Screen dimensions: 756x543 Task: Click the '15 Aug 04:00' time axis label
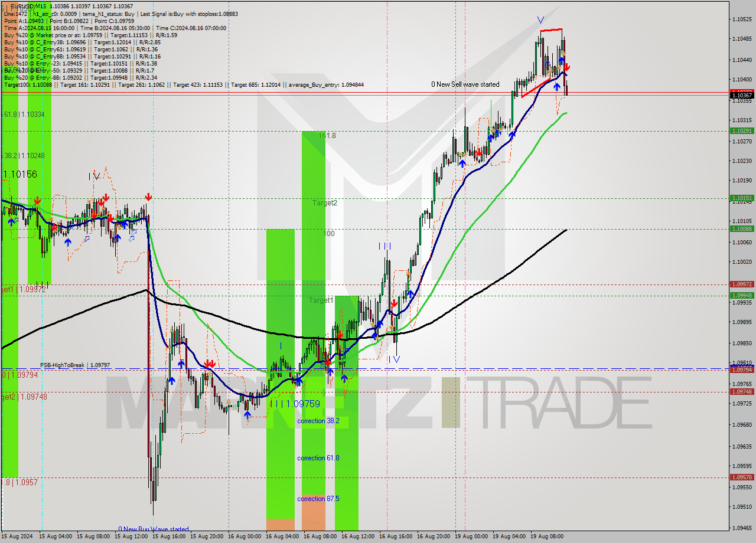(x=56, y=537)
